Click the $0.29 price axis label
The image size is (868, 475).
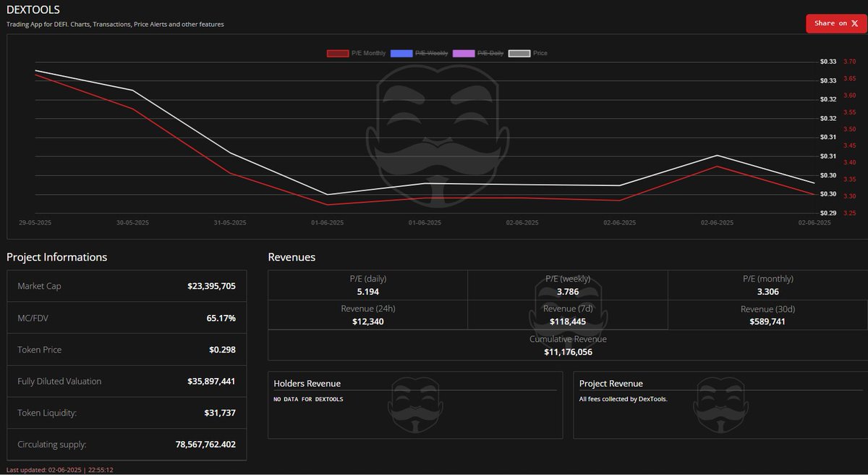coord(828,213)
